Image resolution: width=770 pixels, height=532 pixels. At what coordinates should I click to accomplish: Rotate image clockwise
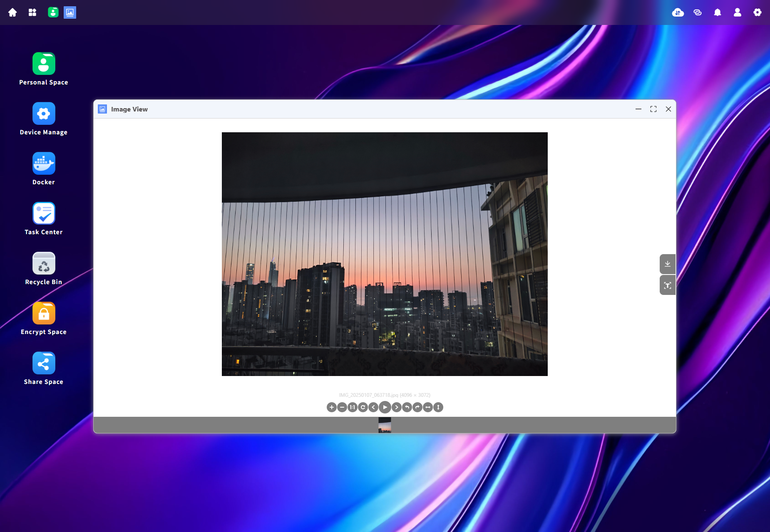417,407
